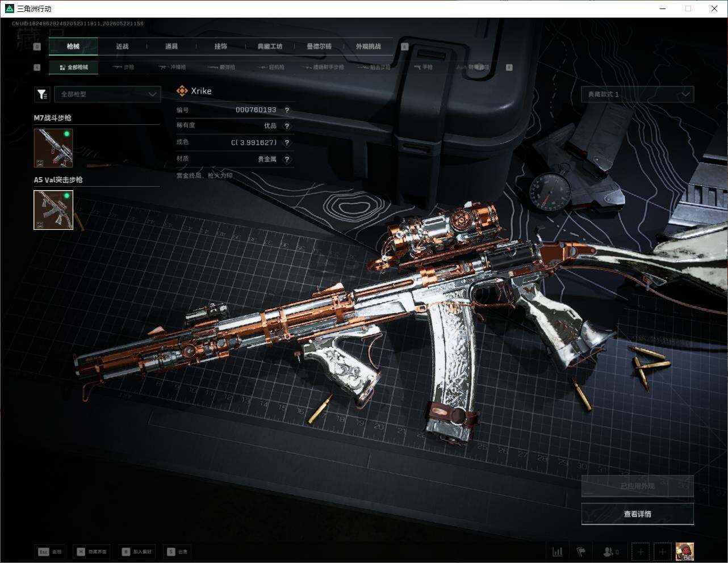This screenshot has width=728, height=563.
Task: Close the 三角洲行动 window
Action: coord(714,9)
